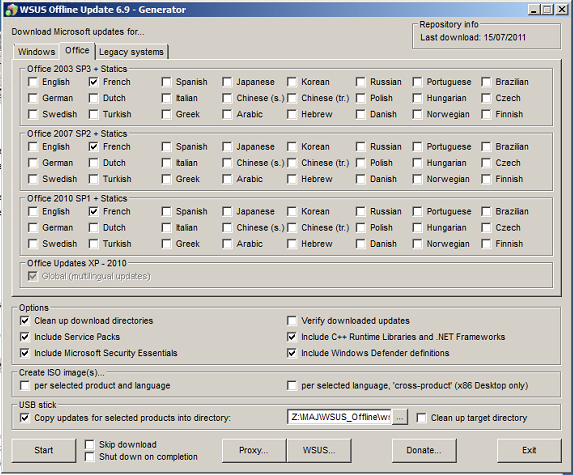Check Hebrew under Office 2007 SP2

[x=292, y=179]
